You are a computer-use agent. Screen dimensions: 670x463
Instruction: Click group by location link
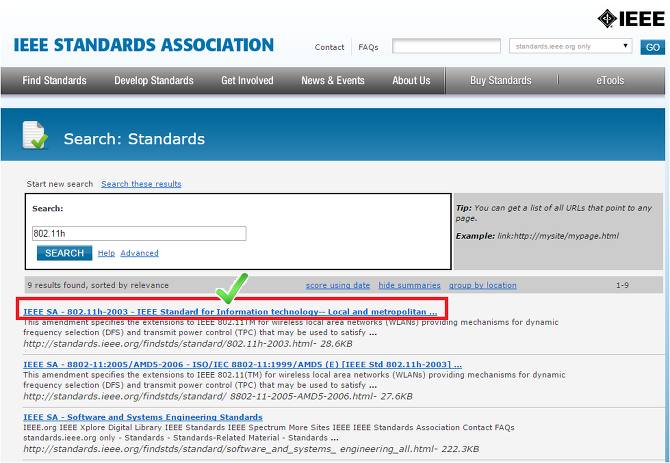coord(482,285)
